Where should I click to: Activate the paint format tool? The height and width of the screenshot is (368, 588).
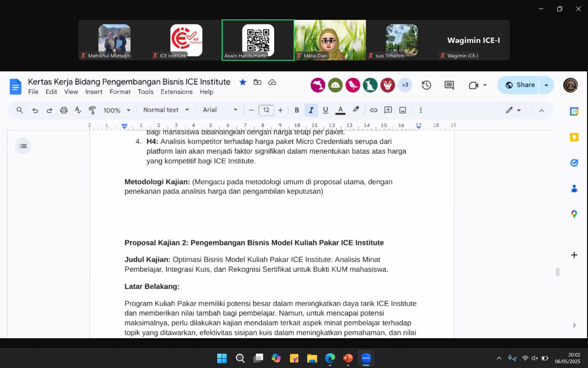click(92, 110)
